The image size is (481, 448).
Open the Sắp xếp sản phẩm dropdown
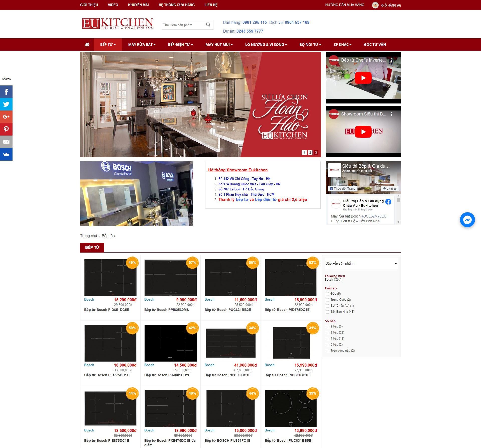point(361,263)
